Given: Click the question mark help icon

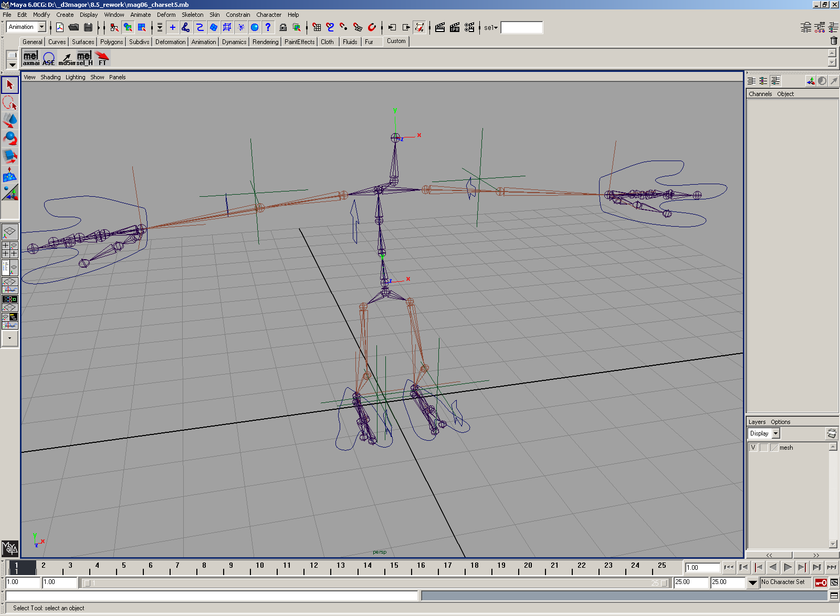Looking at the screenshot, I should pos(268,27).
